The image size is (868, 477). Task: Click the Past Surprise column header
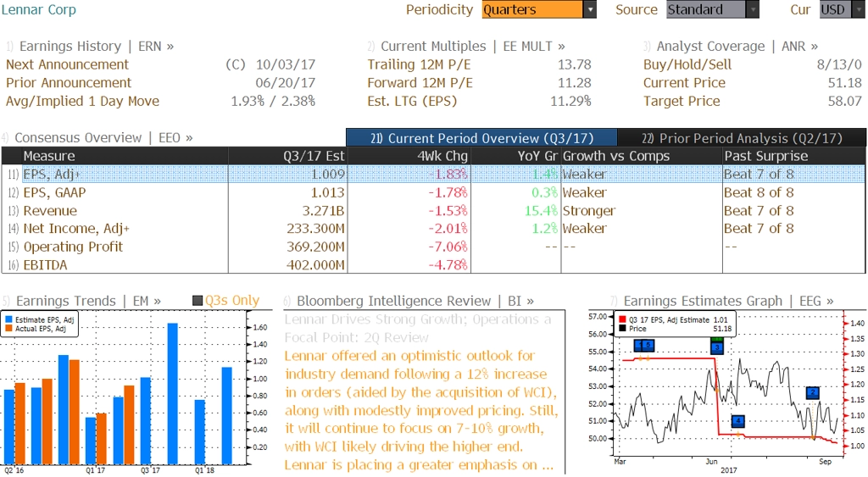point(793,156)
